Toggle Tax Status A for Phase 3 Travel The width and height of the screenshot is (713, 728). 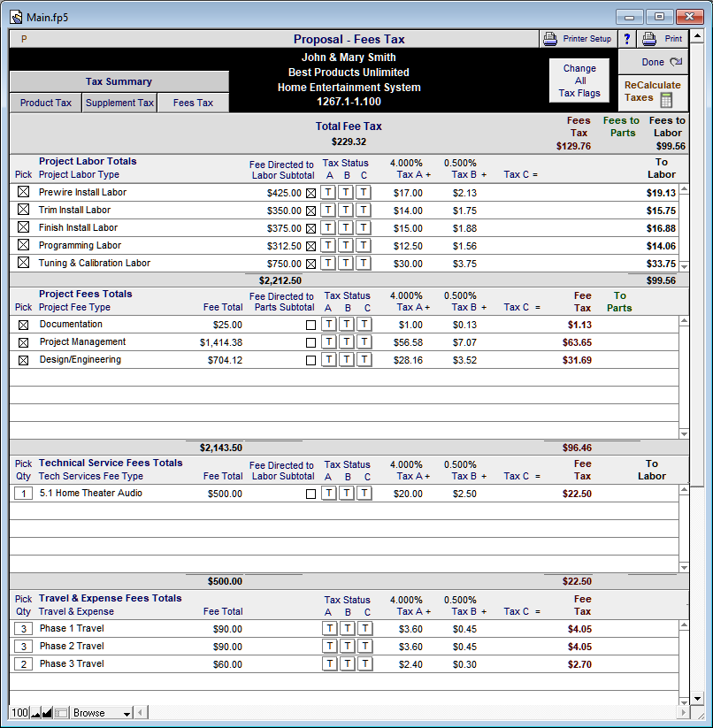330,664
